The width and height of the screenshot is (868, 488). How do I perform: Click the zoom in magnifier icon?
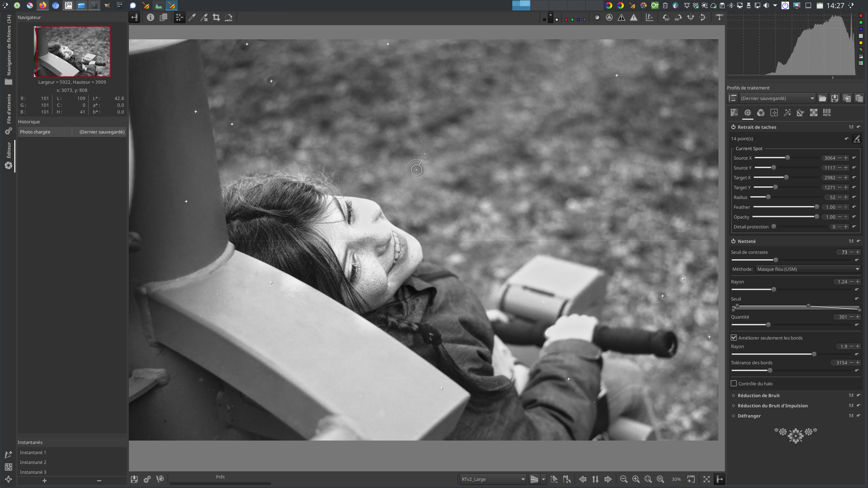coord(636,479)
